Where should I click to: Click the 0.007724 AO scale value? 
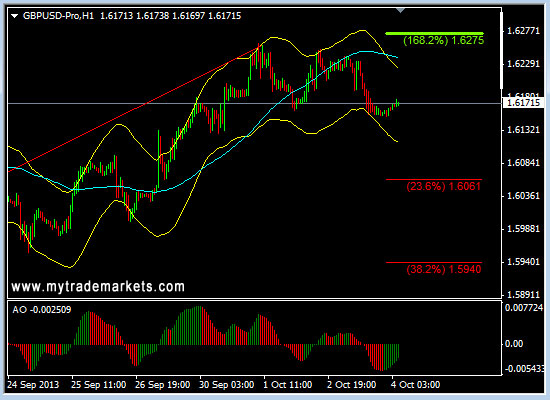point(524,308)
